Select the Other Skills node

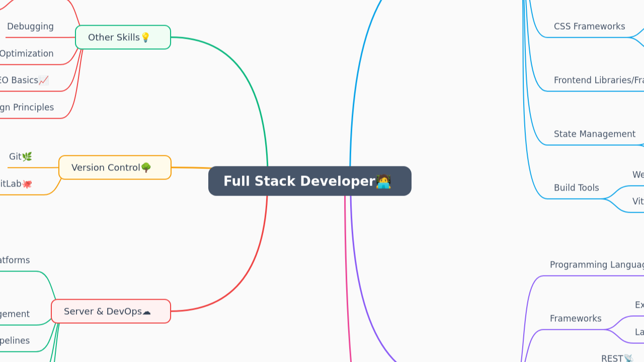tap(123, 37)
